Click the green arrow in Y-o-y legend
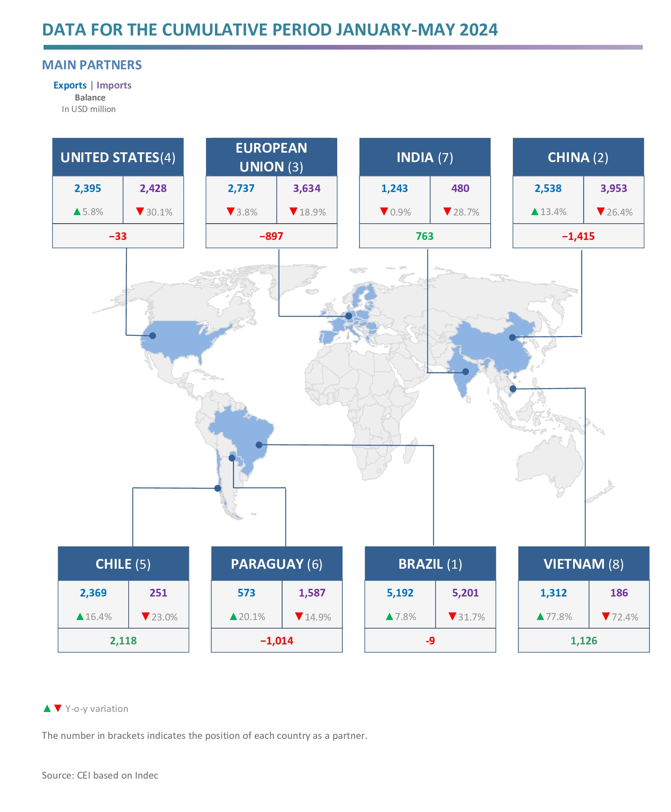 47,709
